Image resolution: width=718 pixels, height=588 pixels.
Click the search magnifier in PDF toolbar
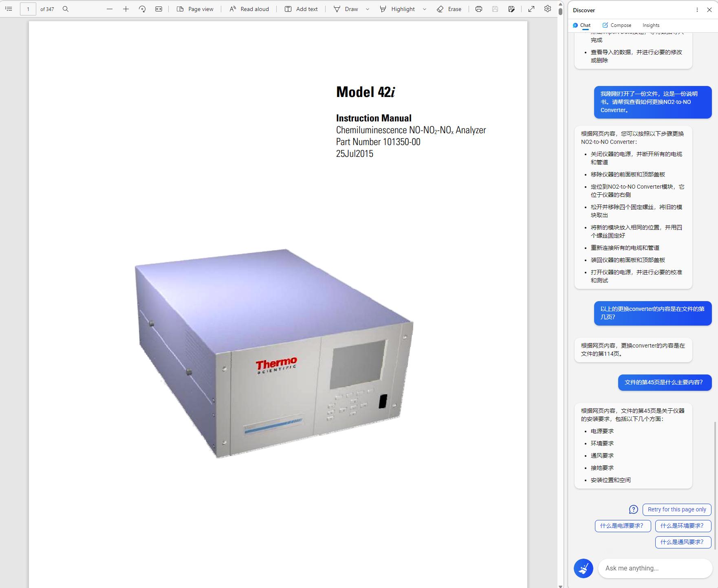pos(65,9)
